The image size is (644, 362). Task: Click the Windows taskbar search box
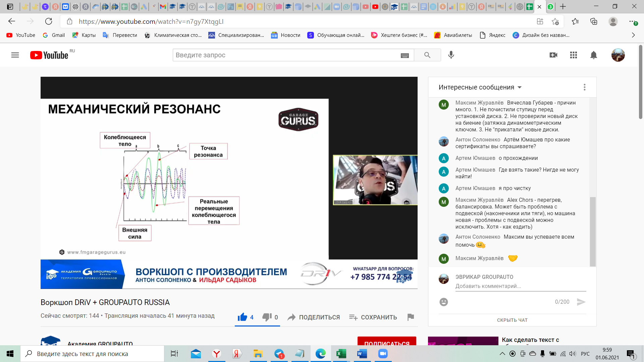(x=92, y=354)
